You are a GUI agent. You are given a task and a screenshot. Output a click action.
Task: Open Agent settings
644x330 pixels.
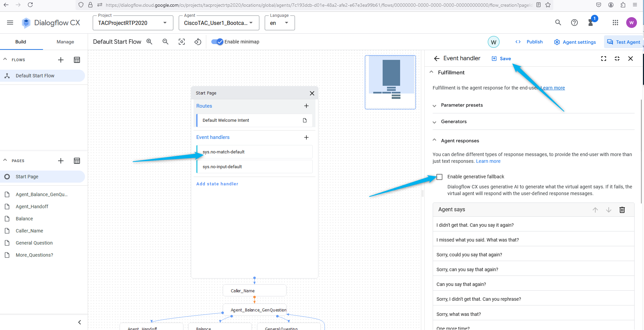(x=575, y=42)
